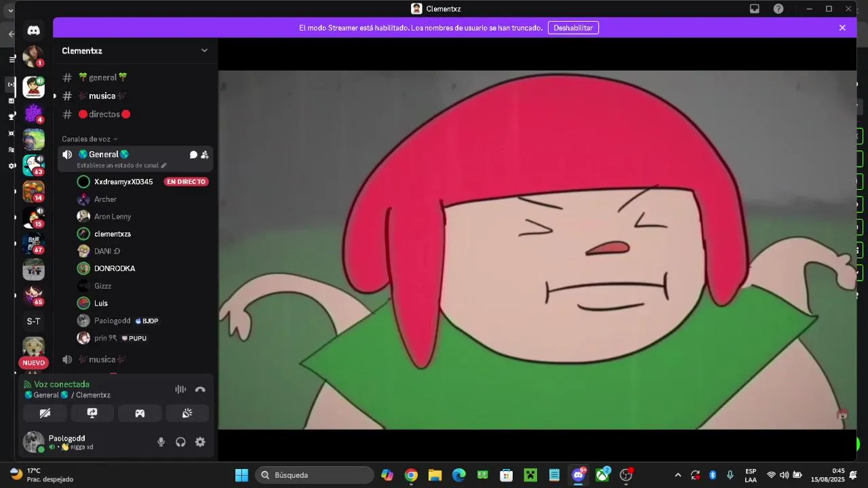Open the soundboard
Image resolution: width=868 pixels, height=488 pixels.
187,413
